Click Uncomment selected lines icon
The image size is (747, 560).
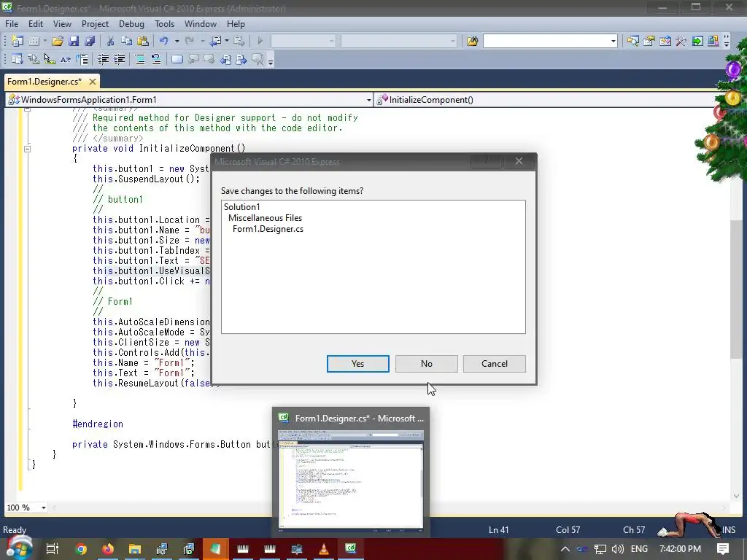click(156, 60)
